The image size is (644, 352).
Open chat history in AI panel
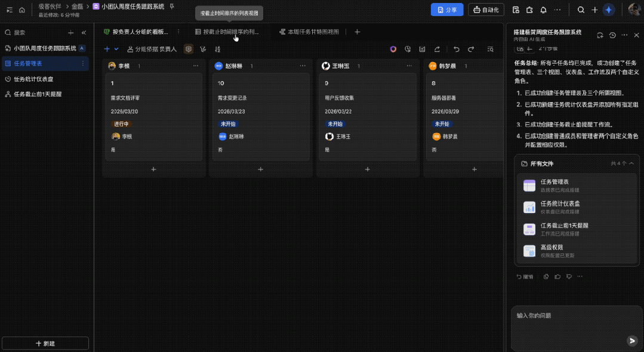tap(612, 36)
